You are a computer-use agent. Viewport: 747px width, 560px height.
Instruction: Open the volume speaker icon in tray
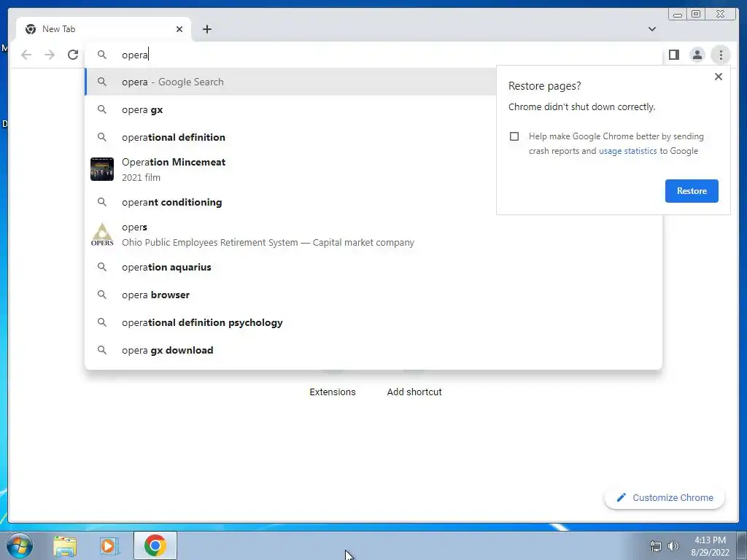pyautogui.click(x=673, y=546)
